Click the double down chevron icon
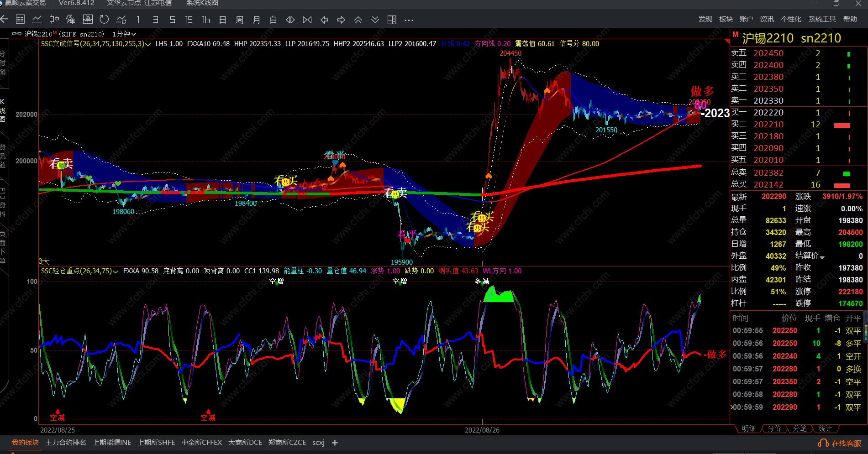 375,20
